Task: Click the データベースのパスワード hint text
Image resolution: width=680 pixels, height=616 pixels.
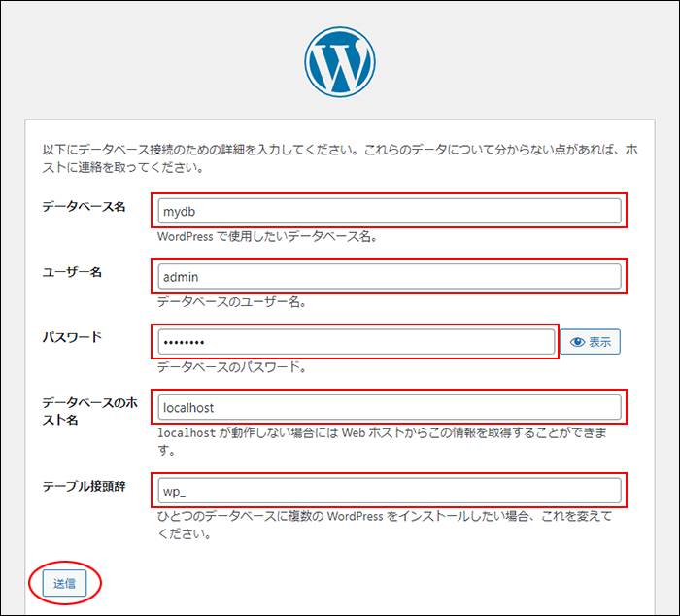Action: coord(231,367)
